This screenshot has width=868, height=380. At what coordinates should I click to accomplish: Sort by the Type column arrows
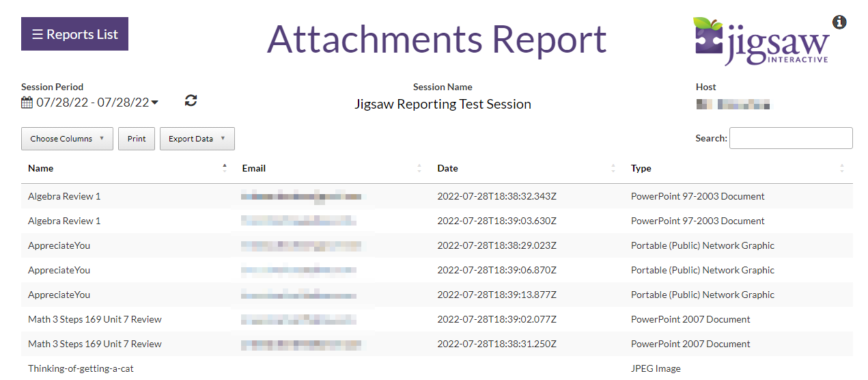point(841,168)
